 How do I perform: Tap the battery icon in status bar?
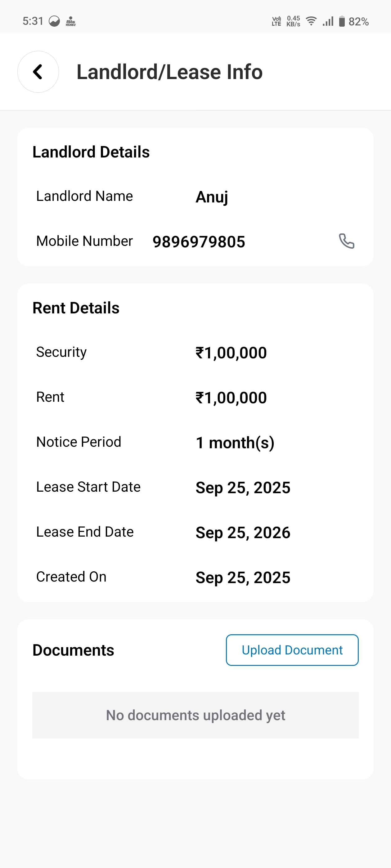click(x=342, y=21)
